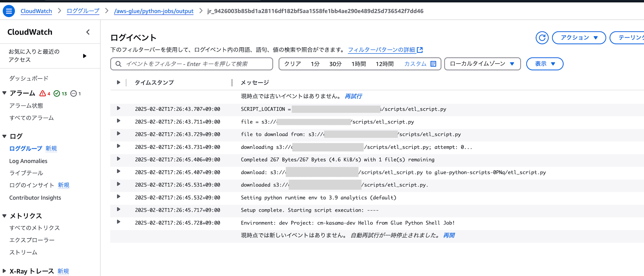Click the refresh log events icon
644x276 pixels.
[542, 38]
